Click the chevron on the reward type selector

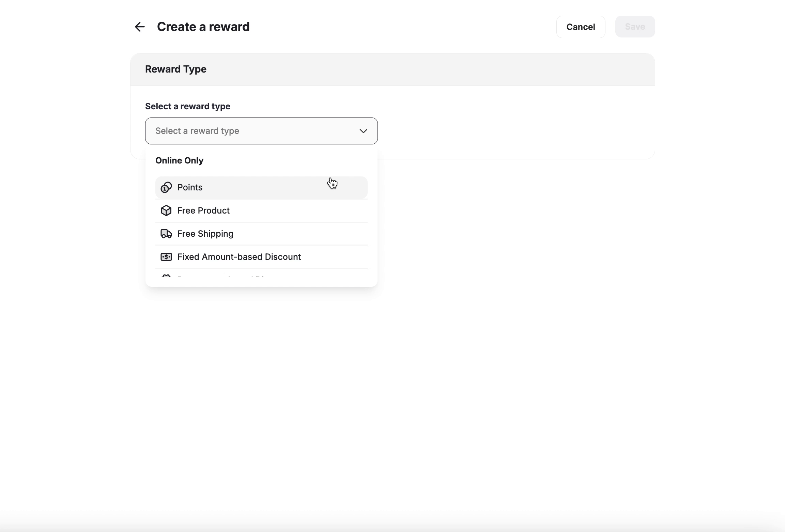(363, 131)
